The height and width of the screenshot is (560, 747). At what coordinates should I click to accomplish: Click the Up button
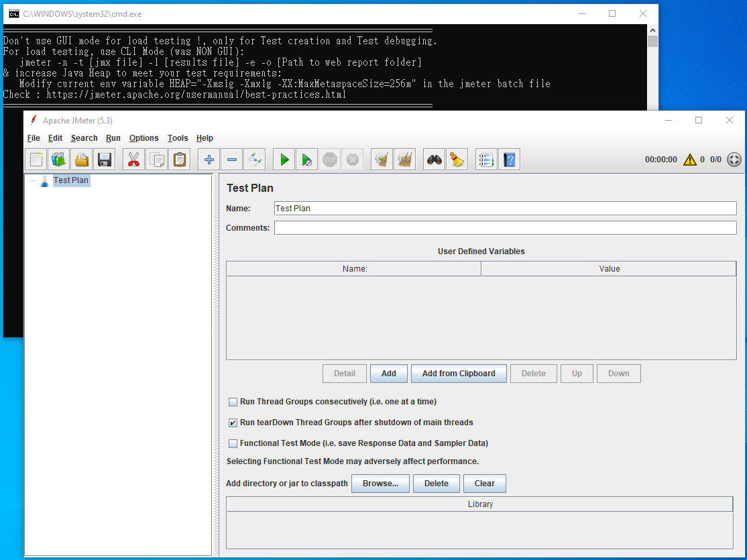click(x=577, y=374)
